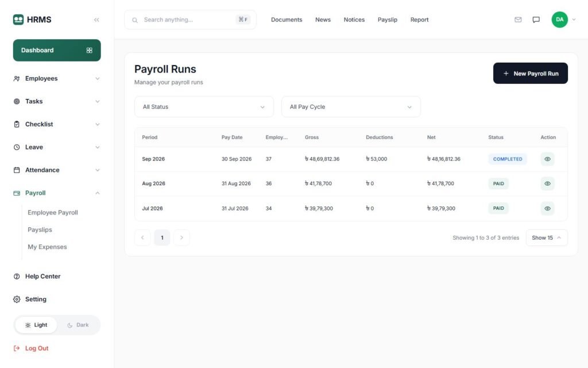Open the Help Center link
Screen dimensions: 588x368
tap(42, 277)
